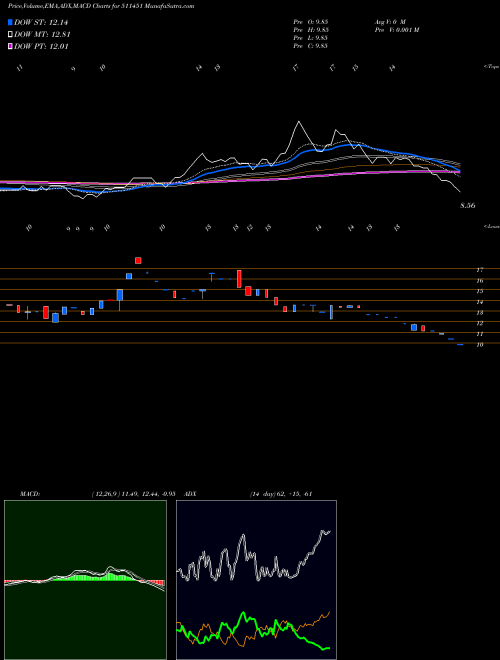Click the 'Pre H: 9.85' high value
The height and width of the screenshot is (660, 500).
tap(311, 30)
